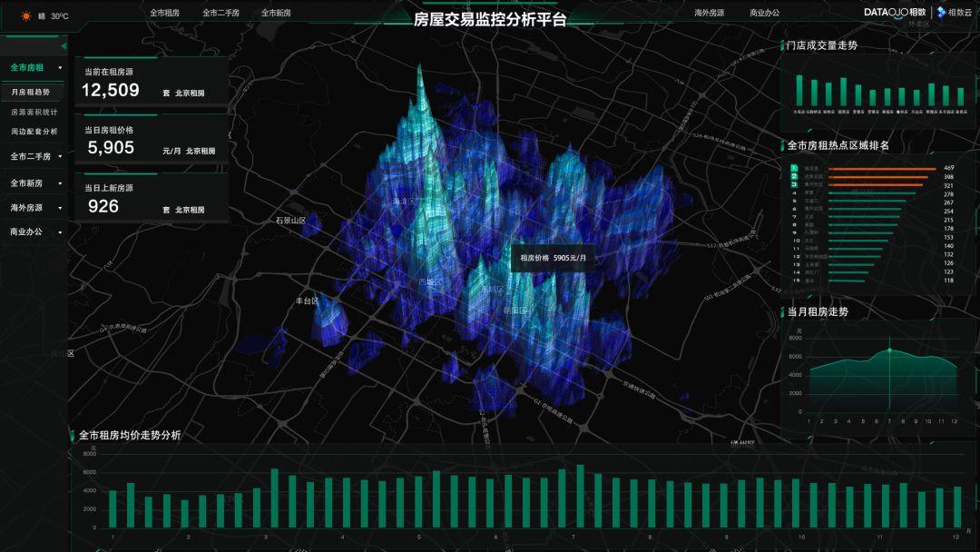Expand the 商业办公 arrow in sidebar
This screenshot has width=980, height=552.
click(60, 232)
